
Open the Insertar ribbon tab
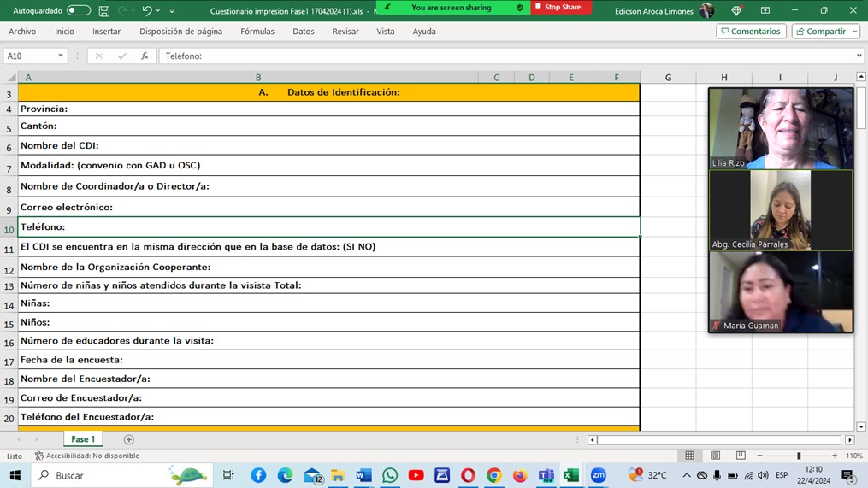[x=106, y=32]
